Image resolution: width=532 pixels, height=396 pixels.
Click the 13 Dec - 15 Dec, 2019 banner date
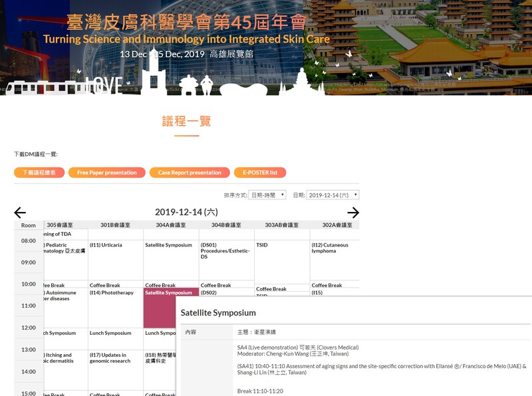pyautogui.click(x=162, y=54)
